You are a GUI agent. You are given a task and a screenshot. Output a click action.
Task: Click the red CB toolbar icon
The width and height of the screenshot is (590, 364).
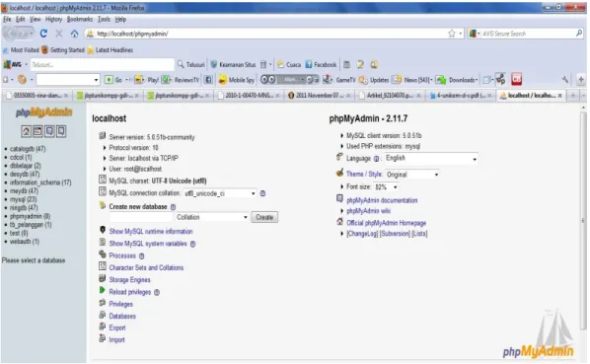(517, 79)
